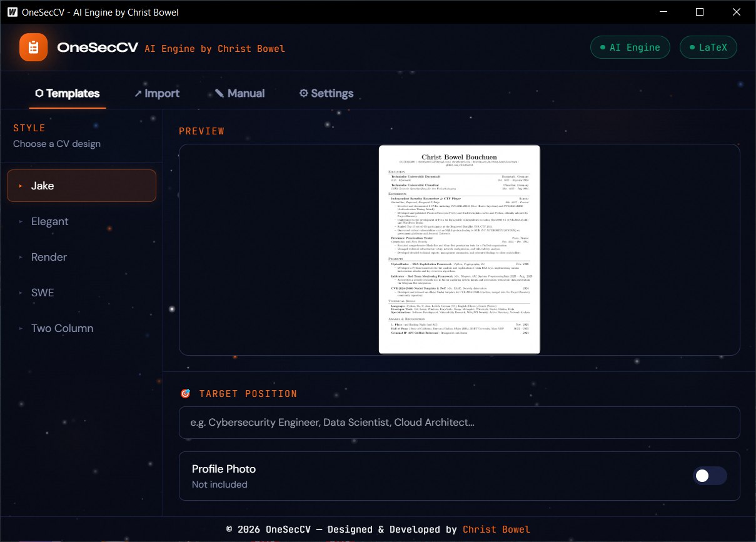Viewport: 756px width, 542px height.
Task: Open the Manual tab
Action: click(240, 93)
